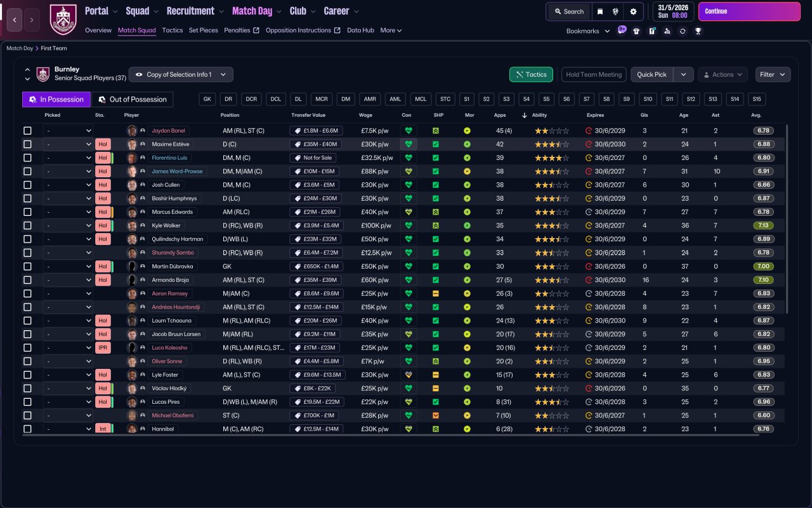812x508 pixels.
Task: Click the Quick Pick button
Action: click(652, 74)
